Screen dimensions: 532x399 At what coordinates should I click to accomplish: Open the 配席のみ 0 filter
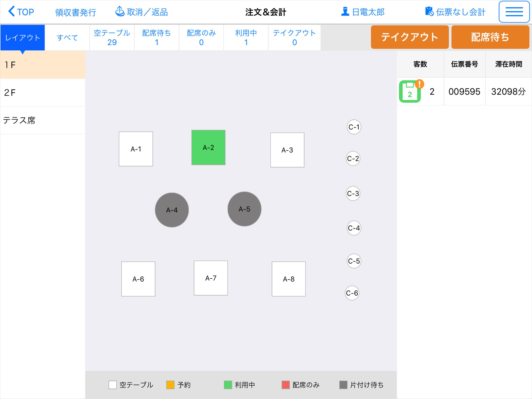pos(201,37)
